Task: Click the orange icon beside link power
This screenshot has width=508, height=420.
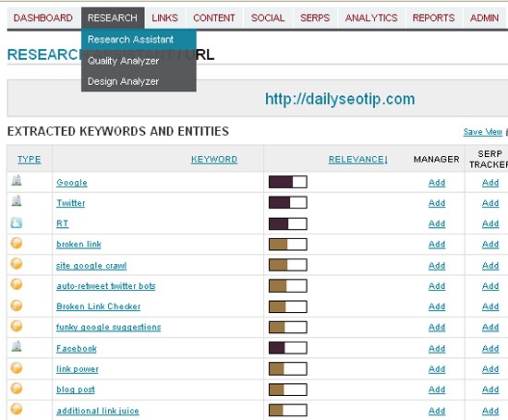Action: tap(17, 368)
